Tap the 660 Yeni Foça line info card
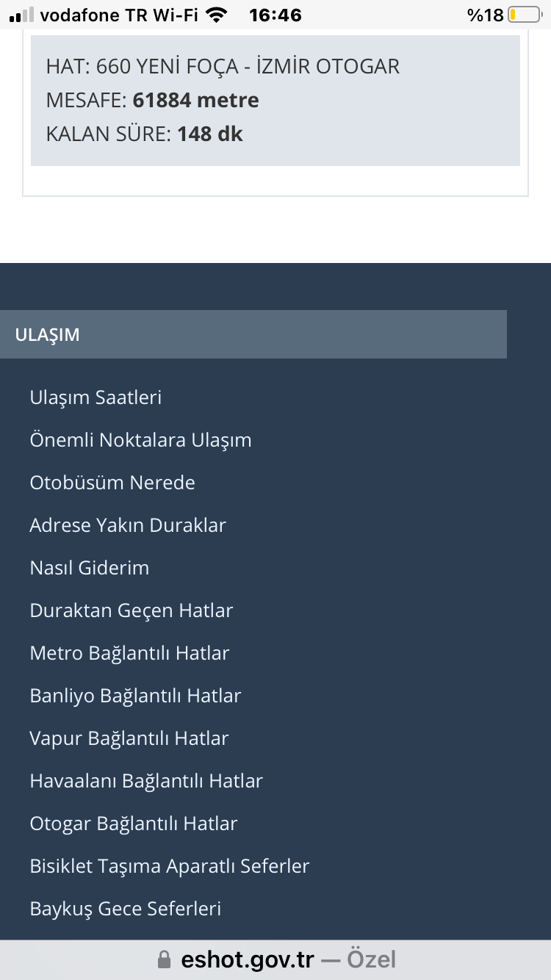This screenshot has width=551, height=980. tap(275, 101)
